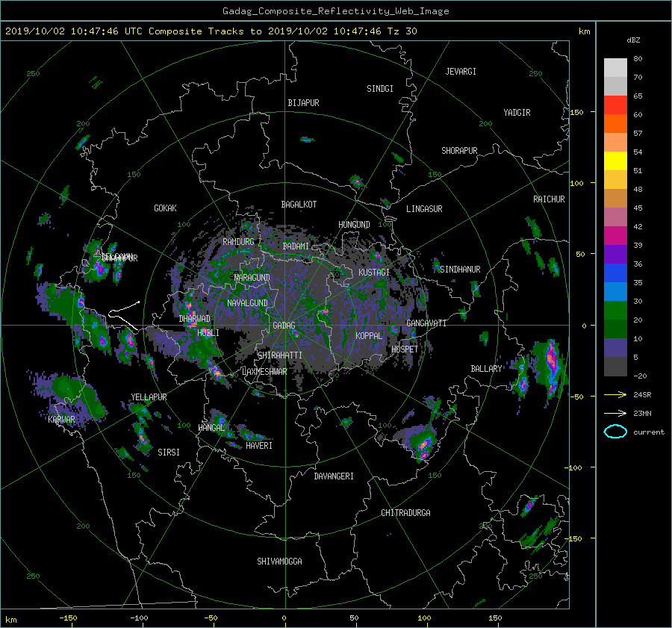This screenshot has height=628, width=672.
Task: Click the DHARWAD city label
Action: click(194, 319)
